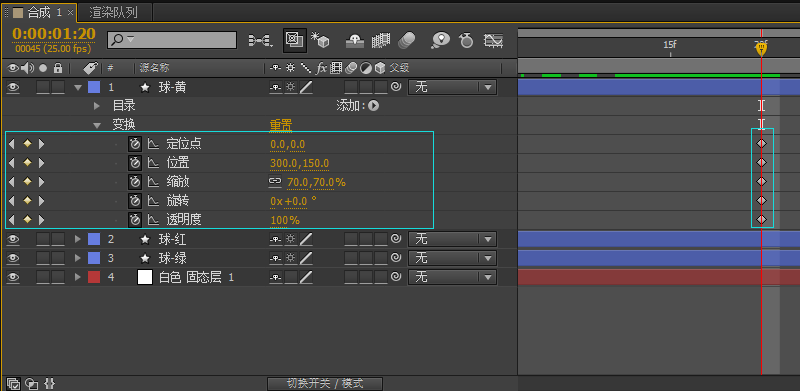Open parent dropdown for 白色 固态层 1
This screenshot has width=800, height=391.
coord(452,277)
